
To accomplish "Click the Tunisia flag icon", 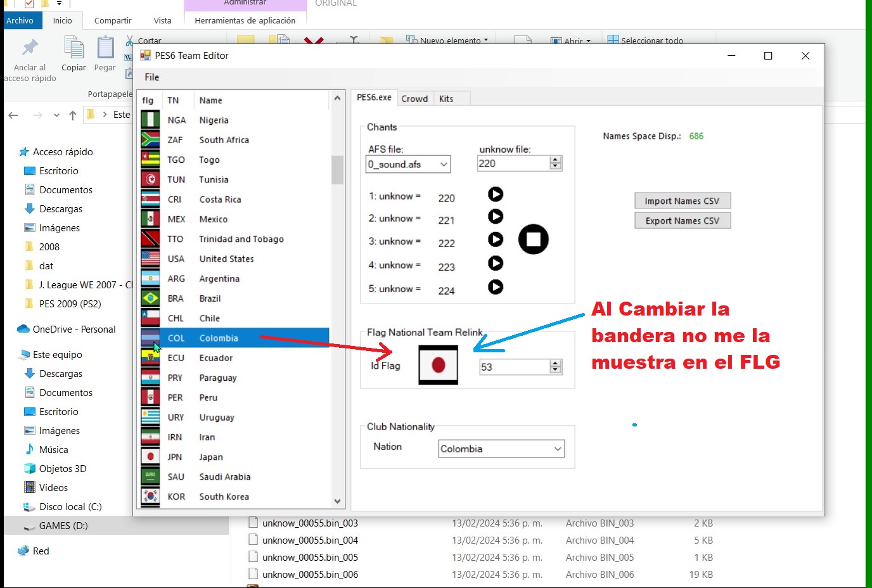I will 150,179.
